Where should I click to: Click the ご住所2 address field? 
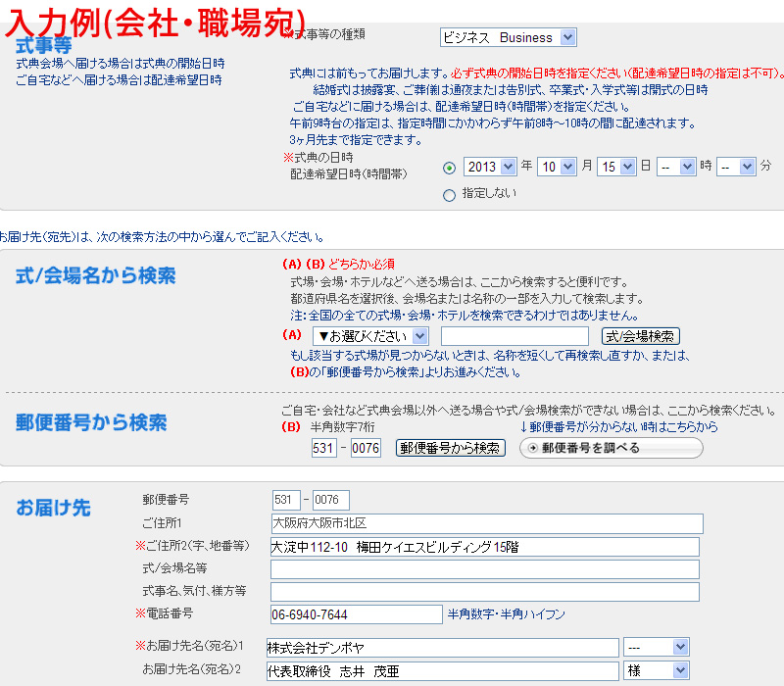[x=484, y=547]
